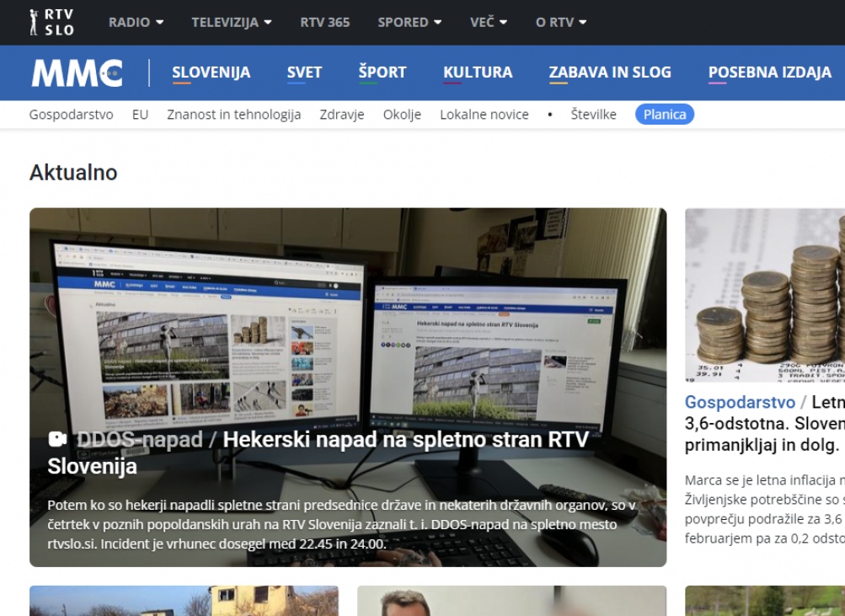Open Lokalne novice subcategory
845x616 pixels.
click(x=484, y=115)
